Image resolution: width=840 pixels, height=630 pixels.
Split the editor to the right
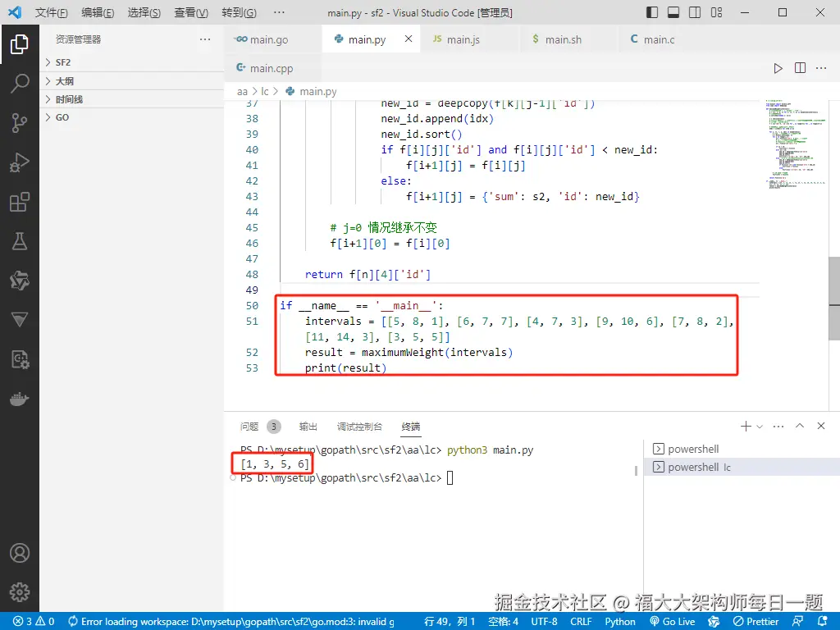point(800,68)
